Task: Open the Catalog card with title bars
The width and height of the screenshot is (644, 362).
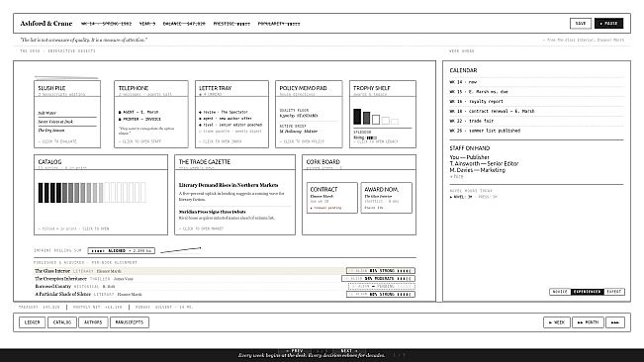Action: tap(101, 195)
